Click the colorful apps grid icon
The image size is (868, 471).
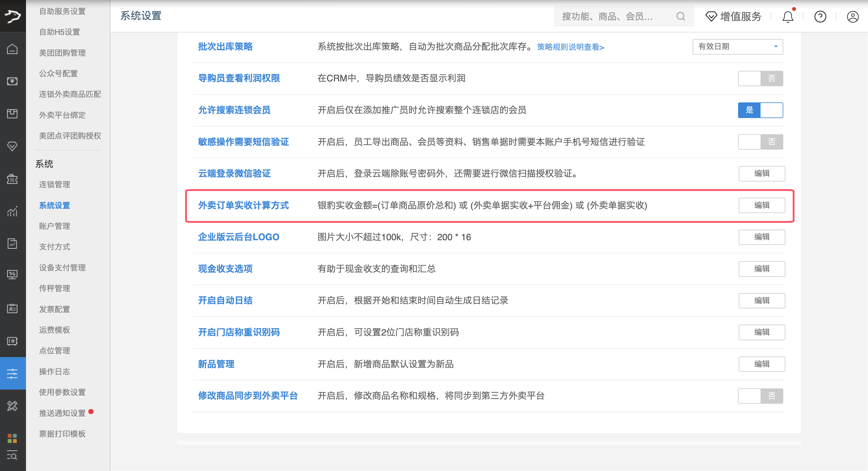[x=12, y=438]
